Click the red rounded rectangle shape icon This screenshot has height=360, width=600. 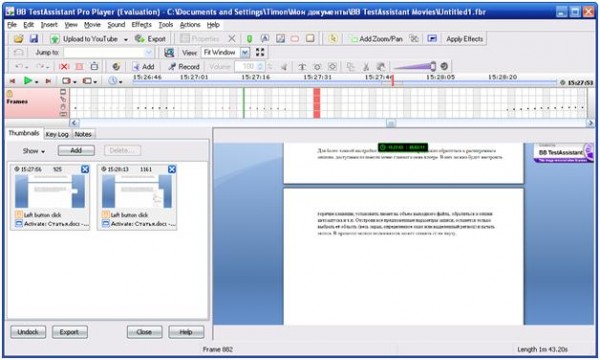click(295, 39)
